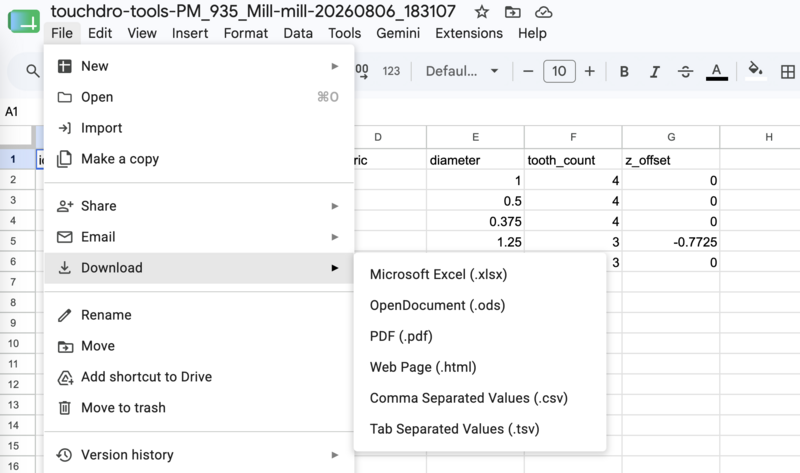Open the Gemini menu
The width and height of the screenshot is (800, 473).
398,33
